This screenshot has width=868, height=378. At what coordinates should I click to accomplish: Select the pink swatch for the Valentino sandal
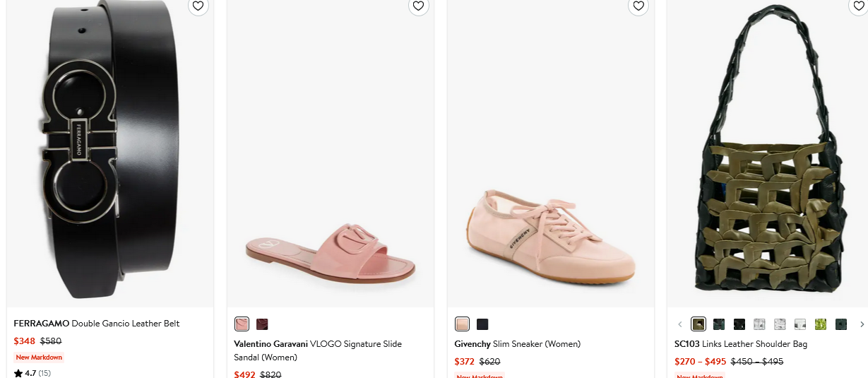(x=242, y=324)
